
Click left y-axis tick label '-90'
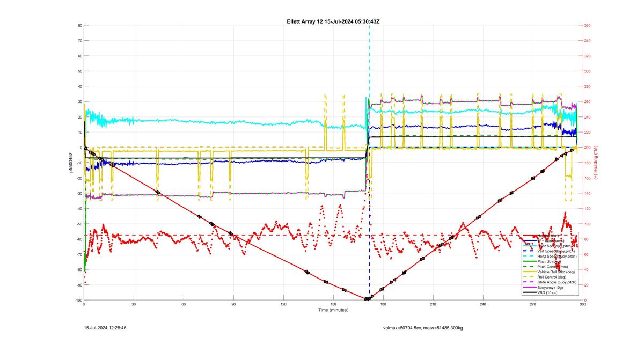[78, 285]
